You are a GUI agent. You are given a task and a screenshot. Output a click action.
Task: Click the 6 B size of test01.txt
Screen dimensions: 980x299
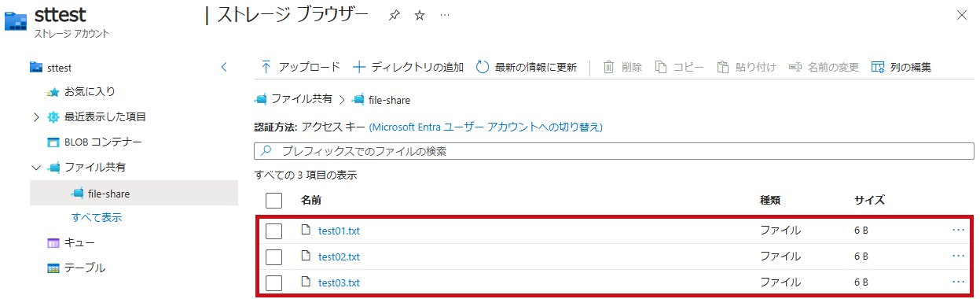pyautogui.click(x=861, y=231)
